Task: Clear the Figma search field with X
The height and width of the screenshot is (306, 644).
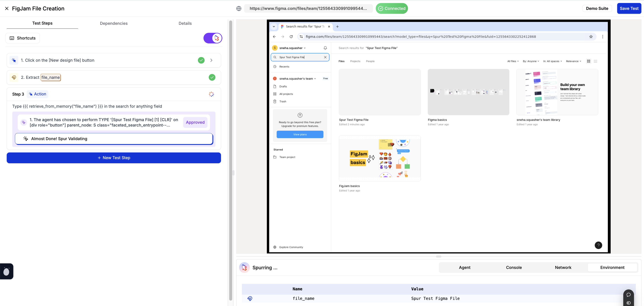Action: [x=325, y=57]
